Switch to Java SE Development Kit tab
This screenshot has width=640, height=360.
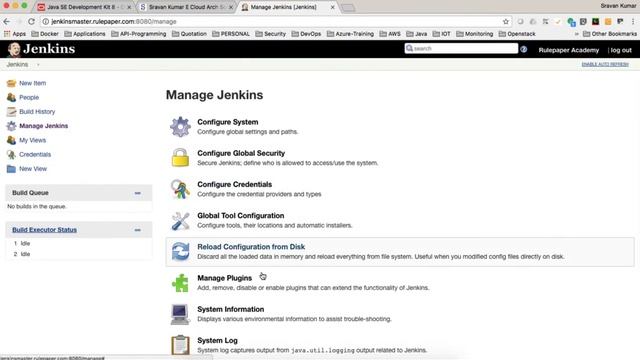pos(84,7)
